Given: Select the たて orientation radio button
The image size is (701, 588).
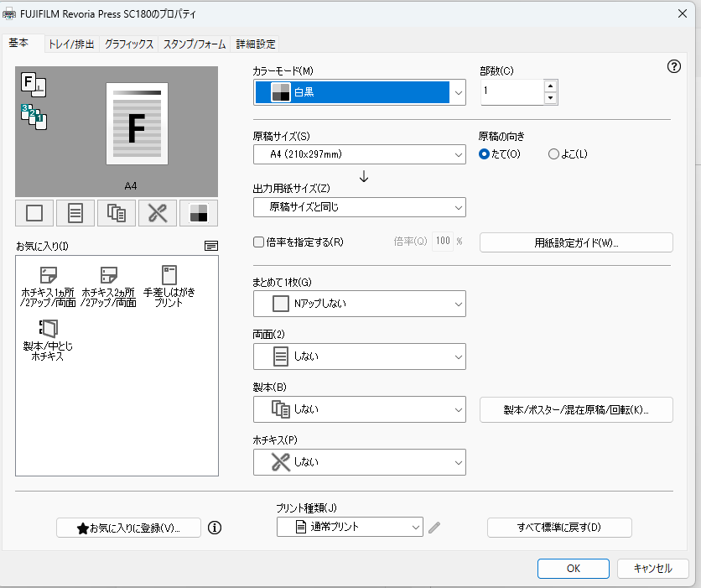Looking at the screenshot, I should (x=484, y=154).
